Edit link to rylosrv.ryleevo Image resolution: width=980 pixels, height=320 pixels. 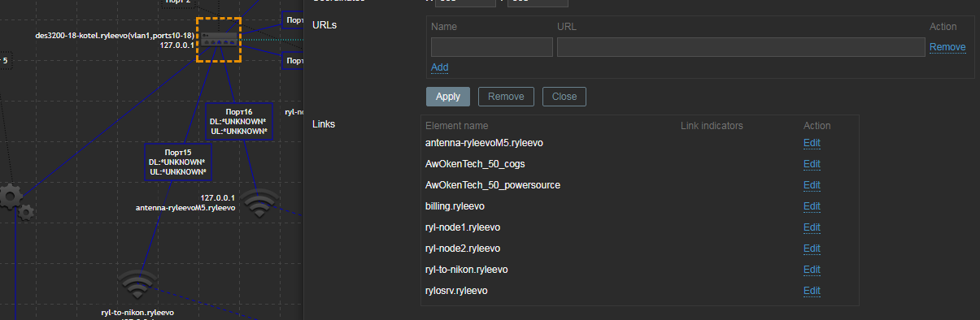point(812,291)
